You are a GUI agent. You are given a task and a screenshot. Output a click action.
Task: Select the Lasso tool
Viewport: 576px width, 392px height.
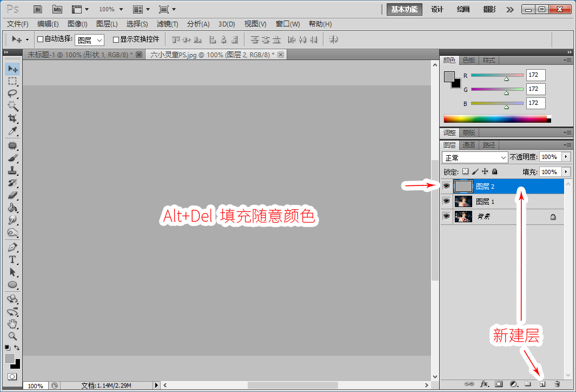[12, 94]
